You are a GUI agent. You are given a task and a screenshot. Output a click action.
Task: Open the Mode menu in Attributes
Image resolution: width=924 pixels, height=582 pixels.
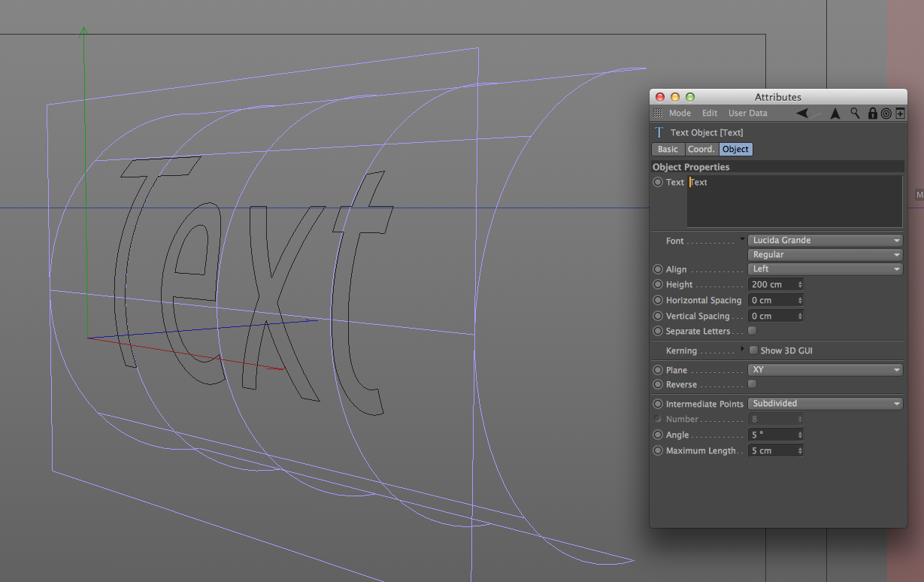coord(680,113)
